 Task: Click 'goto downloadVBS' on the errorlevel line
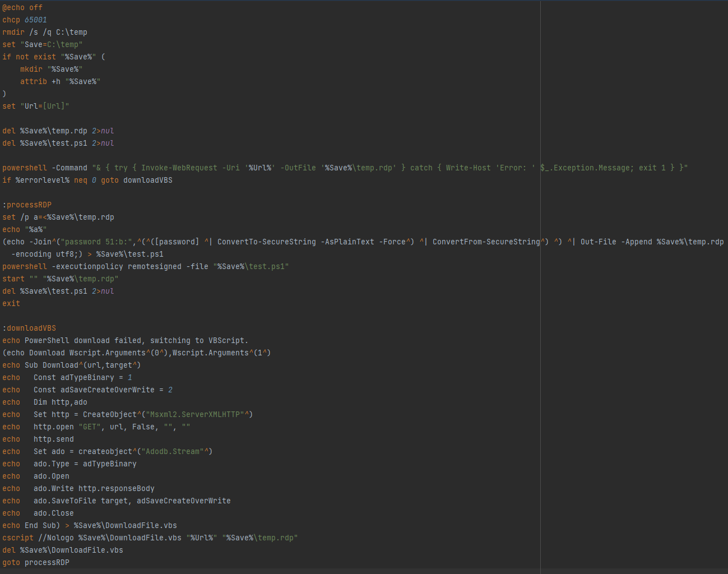(136, 180)
